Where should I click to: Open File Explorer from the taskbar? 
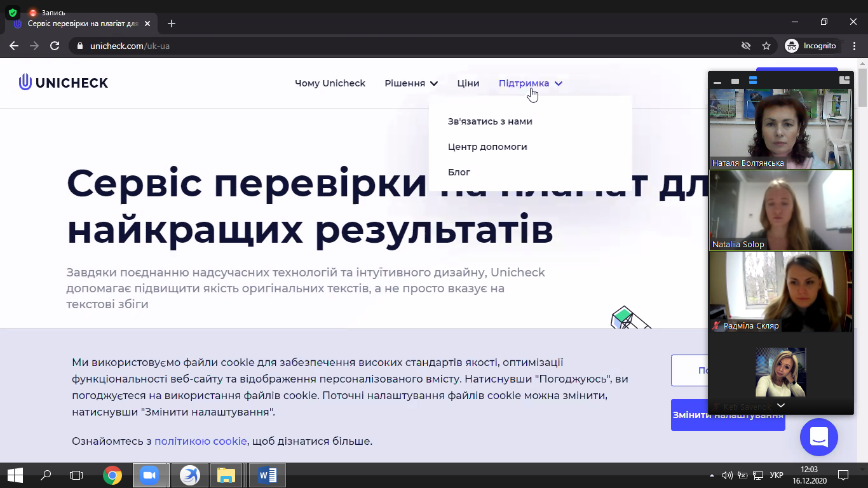[x=226, y=475]
